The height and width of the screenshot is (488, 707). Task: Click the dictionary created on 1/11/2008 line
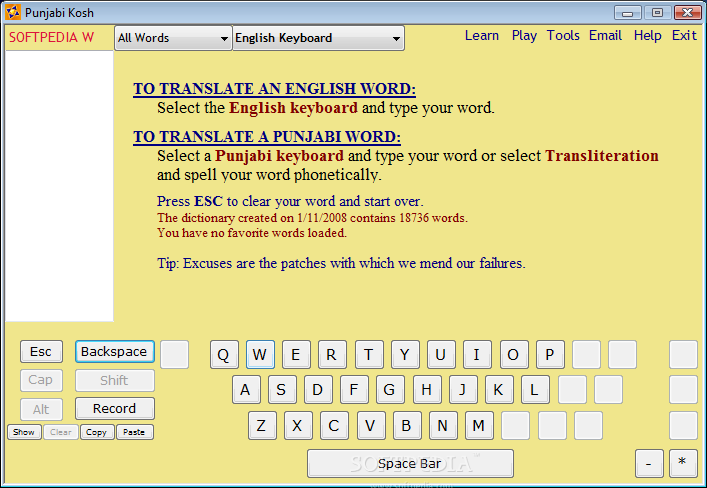pos(312,218)
